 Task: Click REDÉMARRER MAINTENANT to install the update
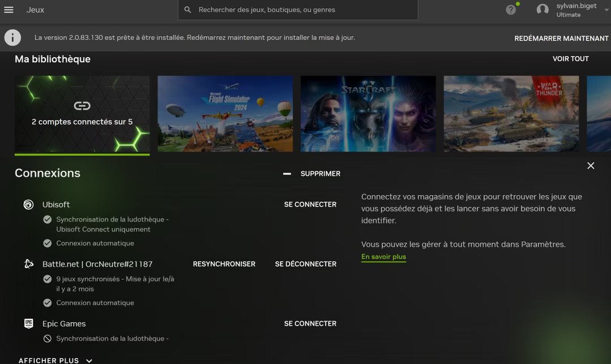click(x=562, y=38)
